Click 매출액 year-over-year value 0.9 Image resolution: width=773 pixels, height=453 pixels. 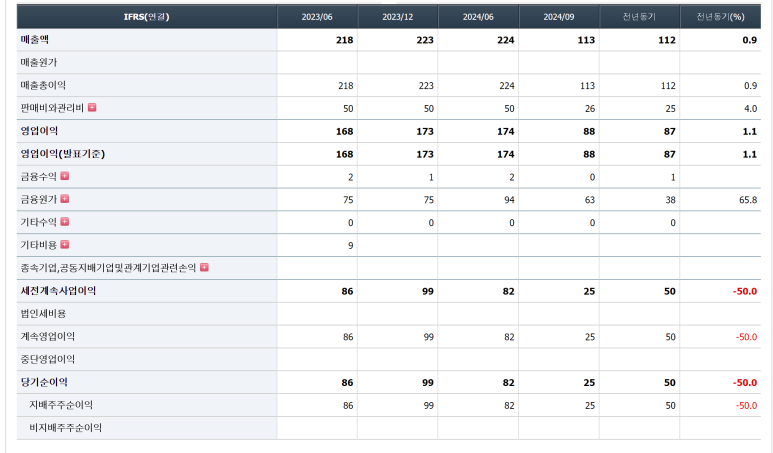[750, 40]
